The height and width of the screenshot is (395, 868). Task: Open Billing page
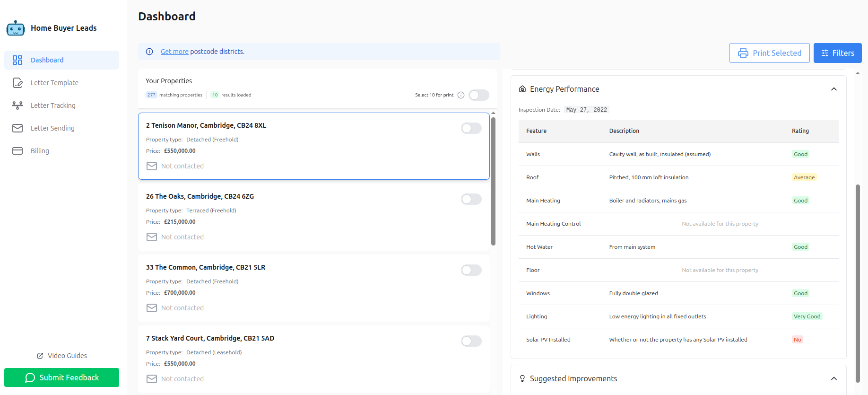61,151
